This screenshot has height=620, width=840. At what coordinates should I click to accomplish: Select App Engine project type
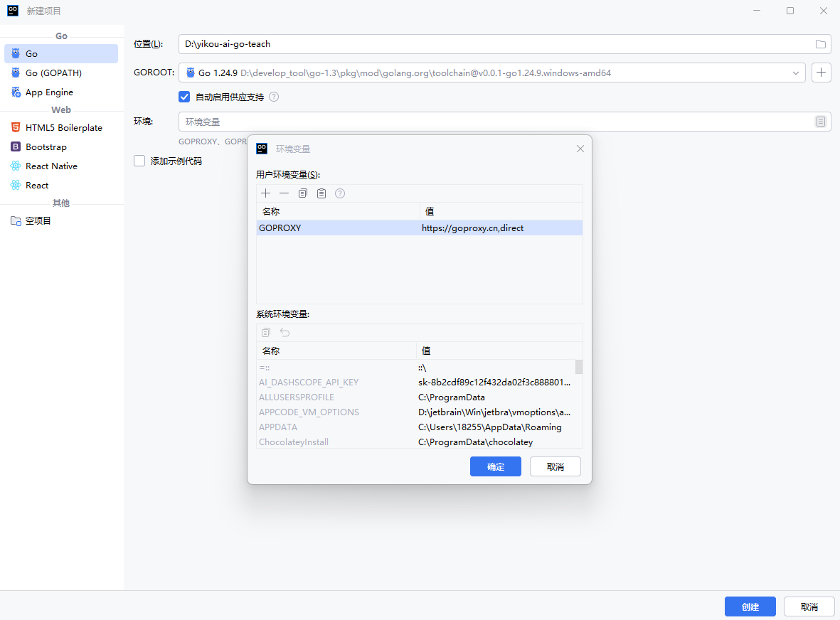pos(61,92)
